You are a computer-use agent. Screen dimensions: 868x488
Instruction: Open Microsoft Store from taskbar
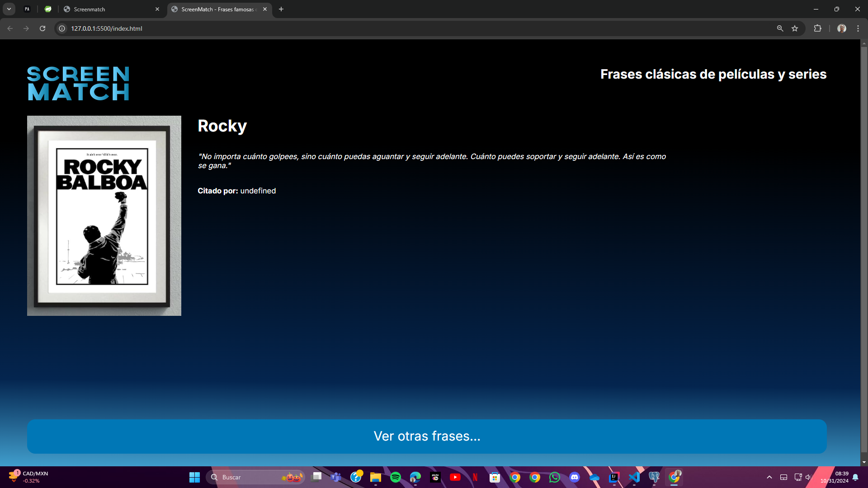(x=495, y=477)
